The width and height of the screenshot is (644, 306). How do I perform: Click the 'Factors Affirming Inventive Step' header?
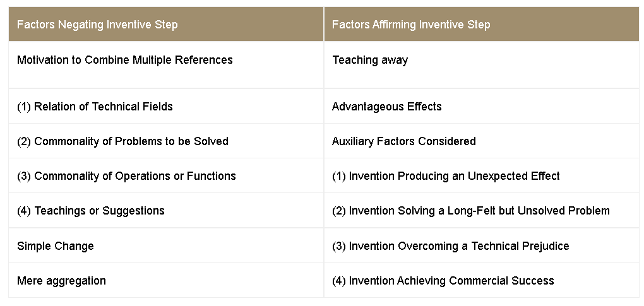pyautogui.click(x=411, y=25)
